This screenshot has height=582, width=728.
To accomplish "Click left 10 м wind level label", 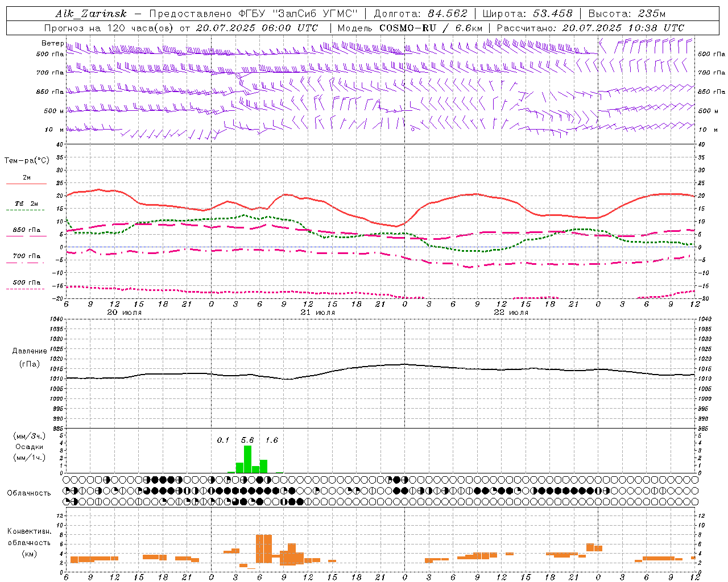I will click(x=54, y=130).
